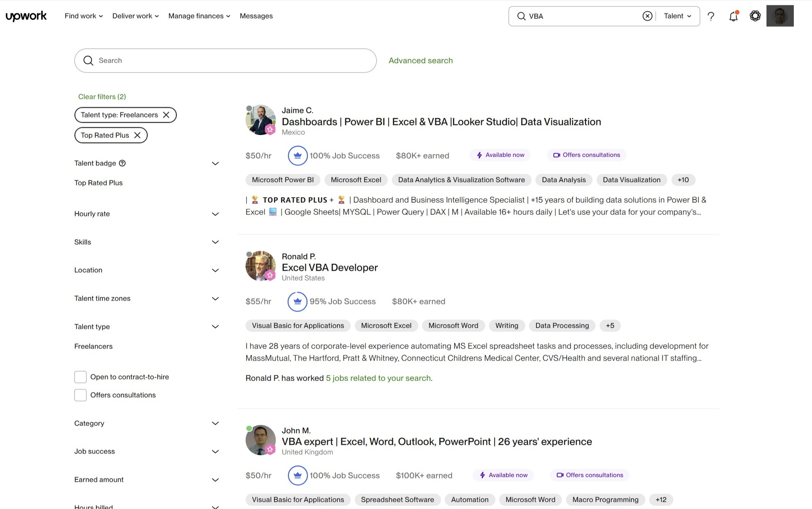Enable Open to contract-to-hire checkbox
This screenshot has height=509, width=812.
pos(80,377)
